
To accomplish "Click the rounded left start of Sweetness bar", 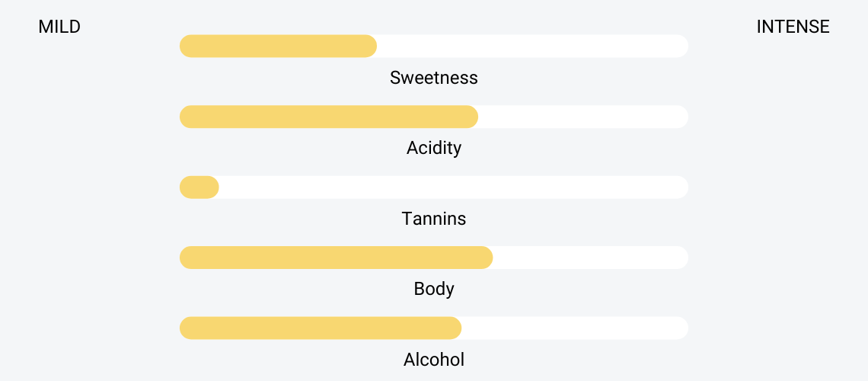I will coord(187,46).
